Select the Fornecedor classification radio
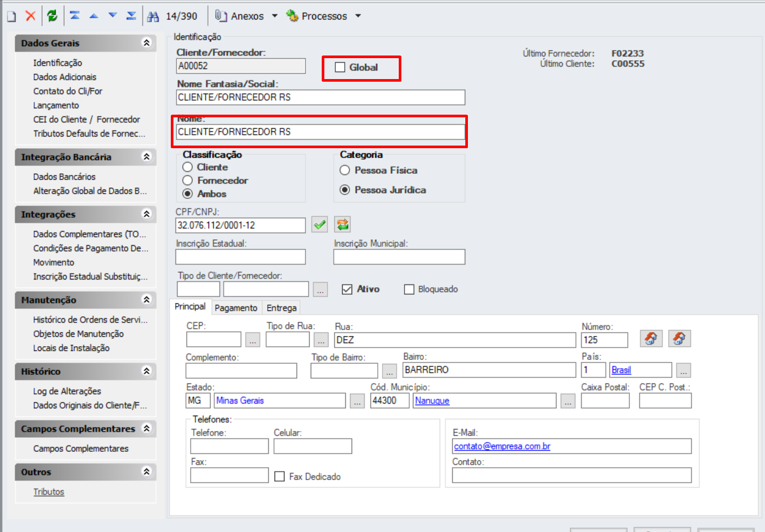765x532 pixels. pyautogui.click(x=188, y=180)
